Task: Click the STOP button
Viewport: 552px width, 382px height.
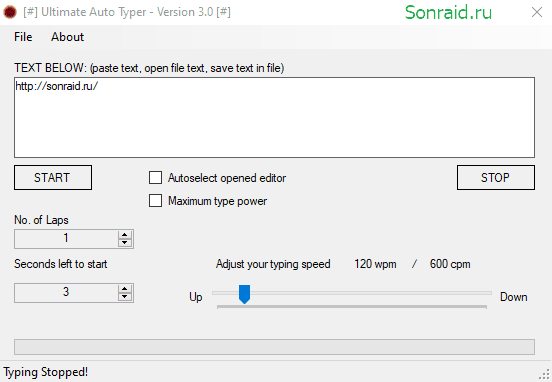Action: point(496,177)
